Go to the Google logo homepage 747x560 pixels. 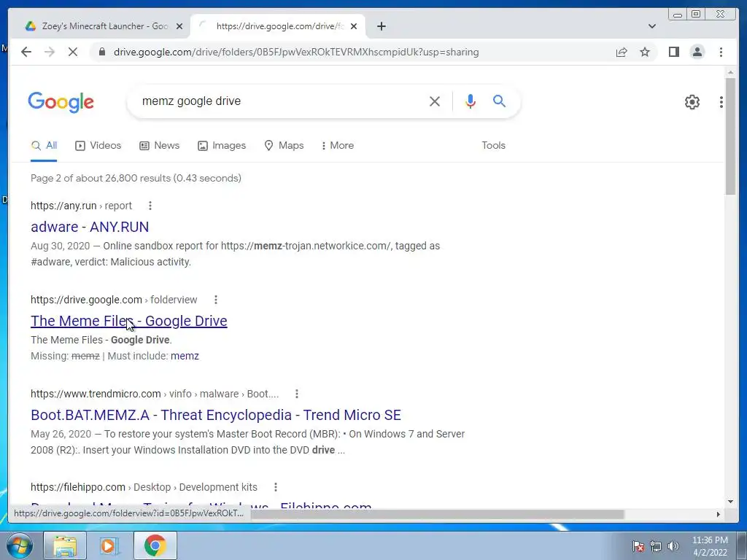click(x=61, y=102)
